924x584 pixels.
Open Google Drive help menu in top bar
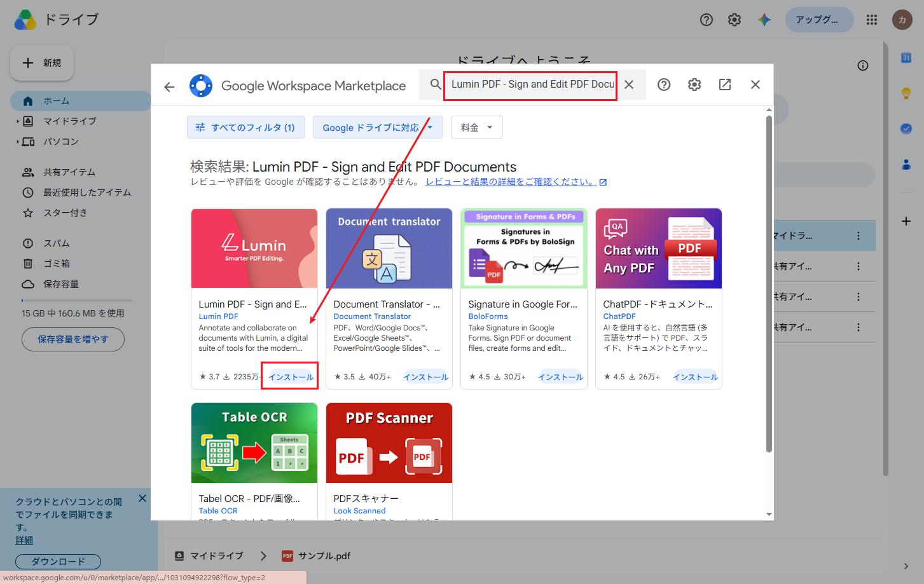pos(707,20)
